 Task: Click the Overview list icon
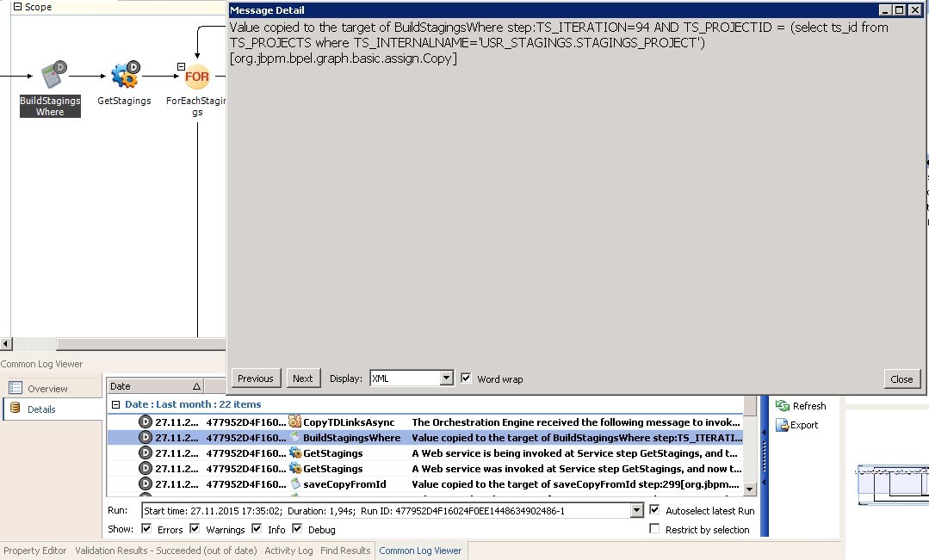click(x=15, y=388)
